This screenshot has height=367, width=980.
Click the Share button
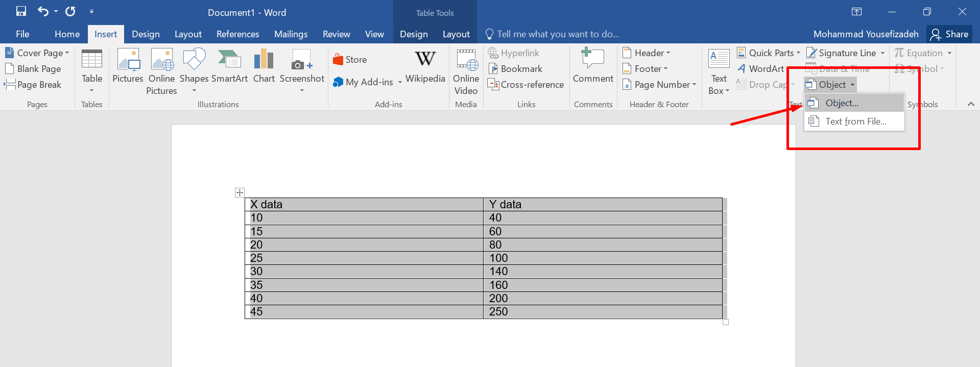point(949,34)
